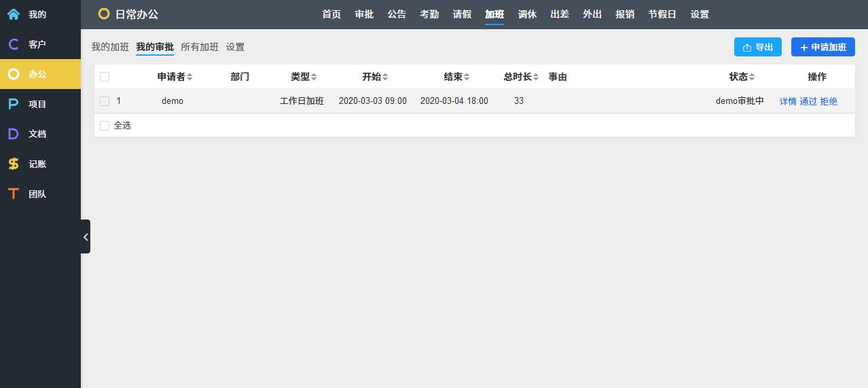Screen dimensions: 868x388
Task: Sort by 开始 column
Action: coord(375,77)
